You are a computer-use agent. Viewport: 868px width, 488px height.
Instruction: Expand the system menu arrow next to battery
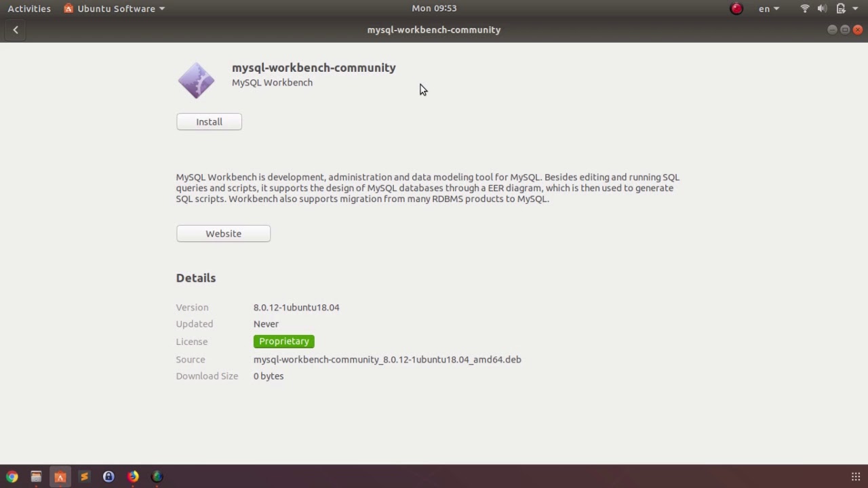click(x=855, y=9)
